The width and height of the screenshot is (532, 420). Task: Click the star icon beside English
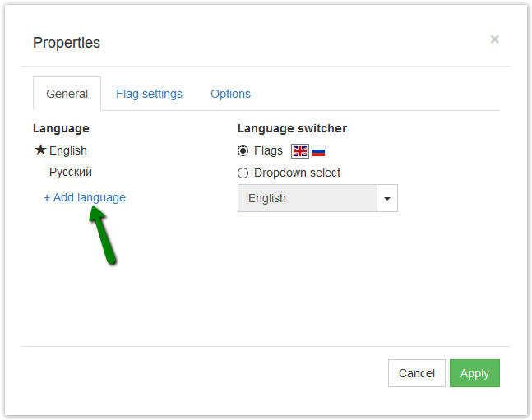40,150
